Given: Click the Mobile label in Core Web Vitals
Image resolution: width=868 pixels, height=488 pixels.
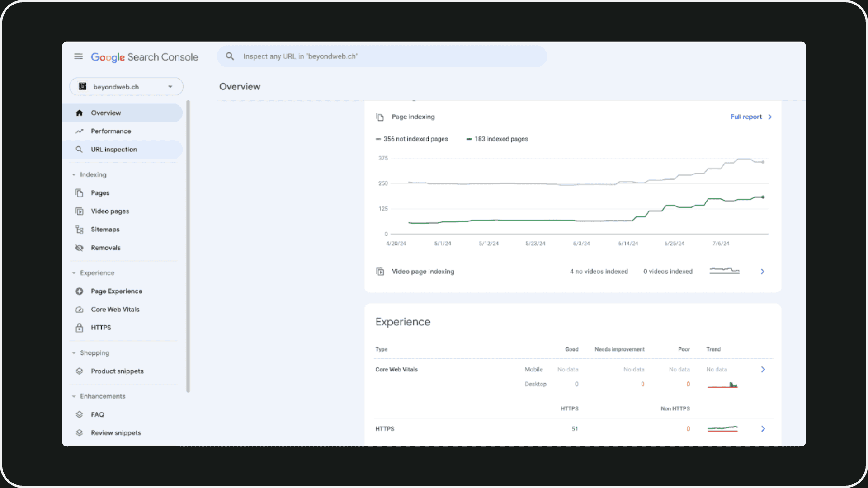Looking at the screenshot, I should (534, 370).
